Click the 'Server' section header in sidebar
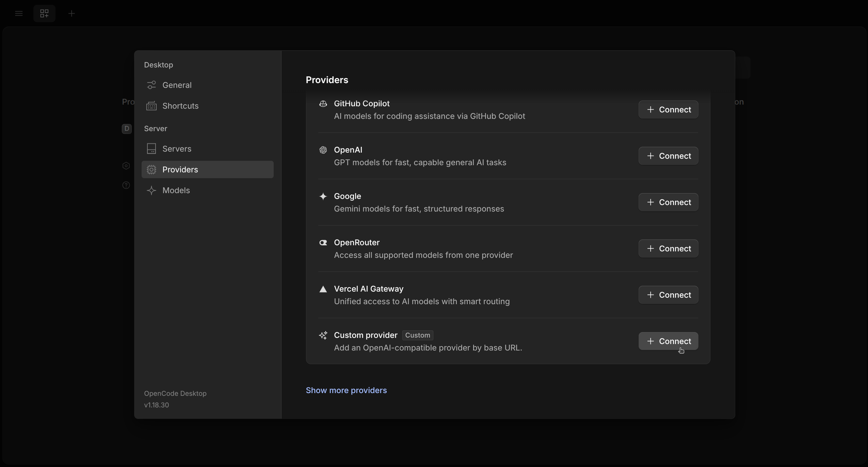This screenshot has width=868, height=467. click(156, 129)
